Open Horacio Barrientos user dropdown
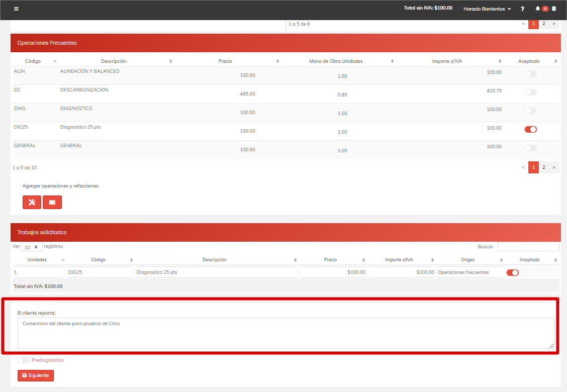This screenshot has width=567, height=392. pyautogui.click(x=487, y=9)
